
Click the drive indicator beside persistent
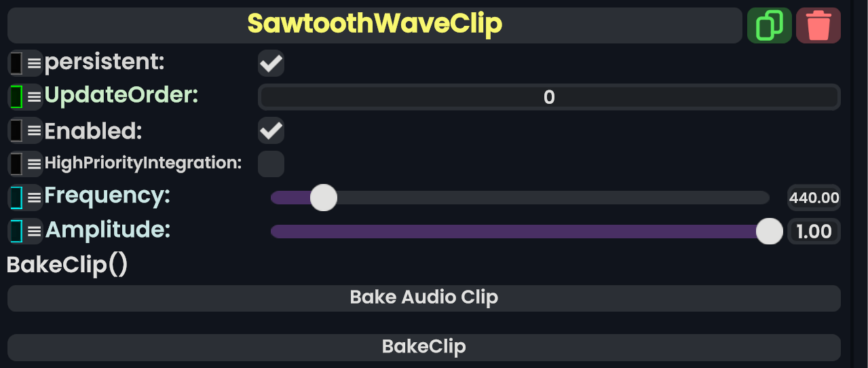[x=16, y=63]
